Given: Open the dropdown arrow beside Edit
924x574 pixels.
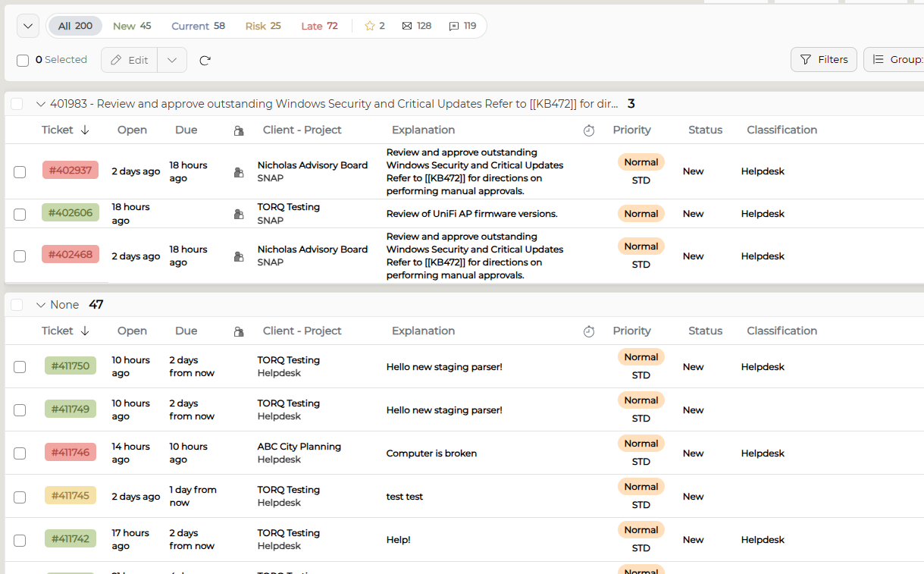Looking at the screenshot, I should coord(172,61).
